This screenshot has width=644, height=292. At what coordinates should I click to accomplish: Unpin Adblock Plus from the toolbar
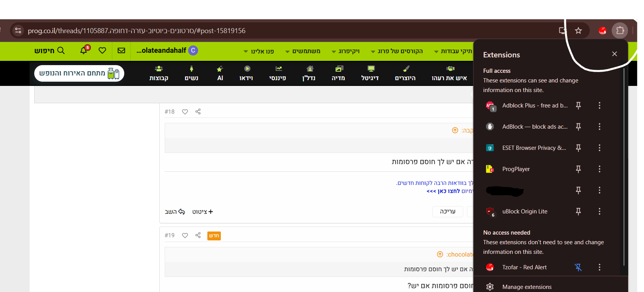(578, 106)
